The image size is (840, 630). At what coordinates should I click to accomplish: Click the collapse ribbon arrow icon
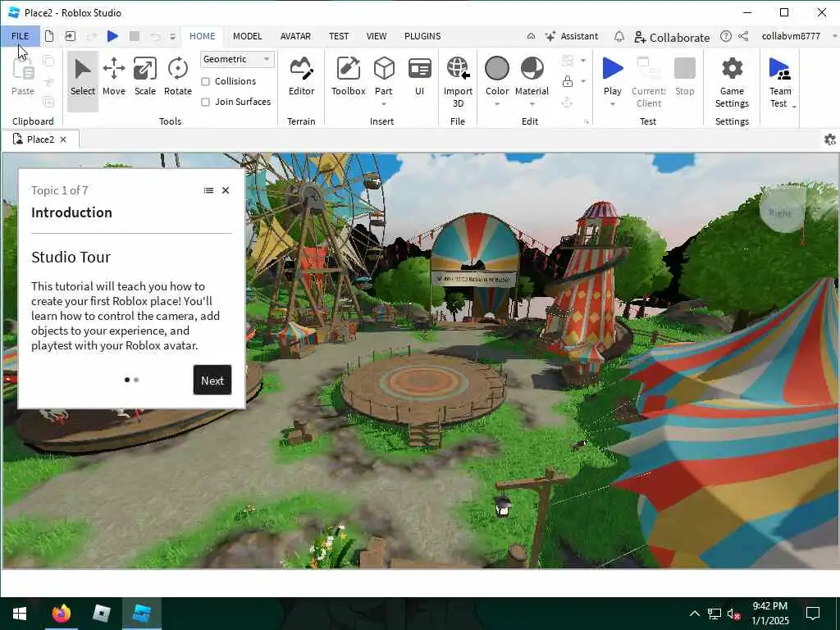(531, 36)
